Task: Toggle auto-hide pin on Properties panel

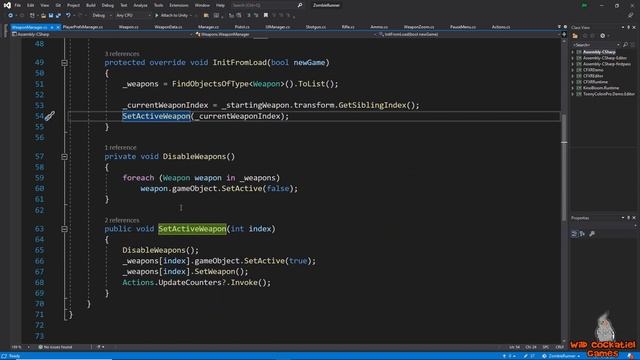Action: coord(629,218)
